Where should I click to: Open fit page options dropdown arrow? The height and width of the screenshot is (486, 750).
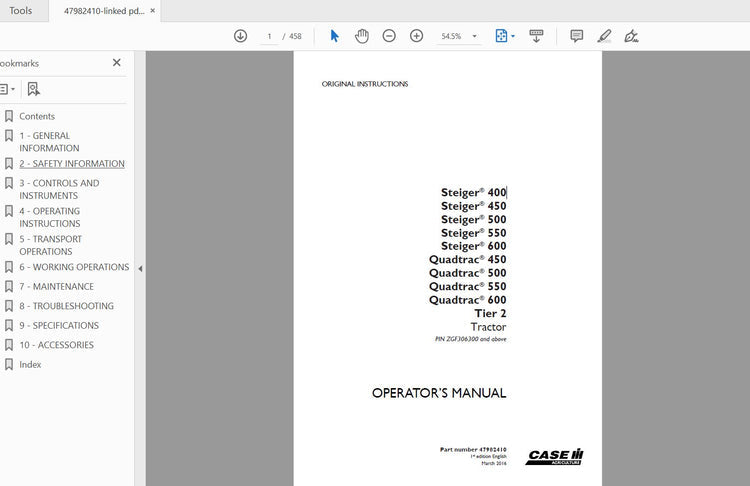[x=513, y=36]
